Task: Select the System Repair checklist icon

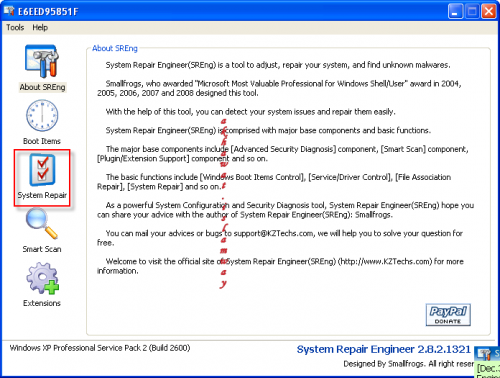Action: click(42, 170)
